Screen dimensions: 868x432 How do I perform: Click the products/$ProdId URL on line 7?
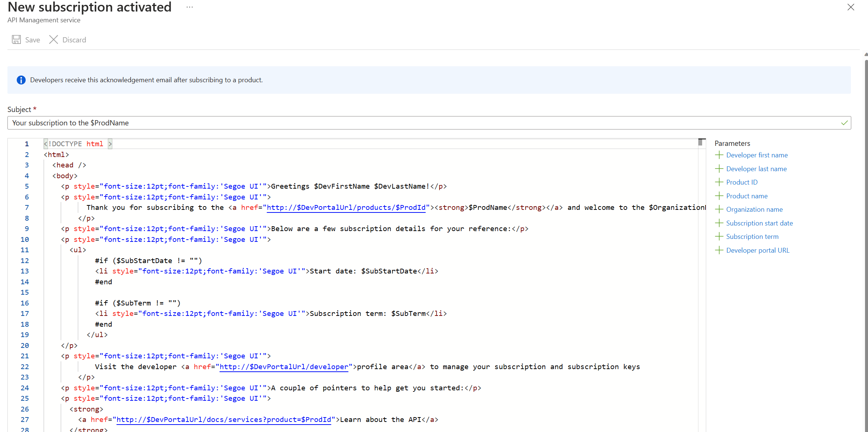pyautogui.click(x=346, y=208)
